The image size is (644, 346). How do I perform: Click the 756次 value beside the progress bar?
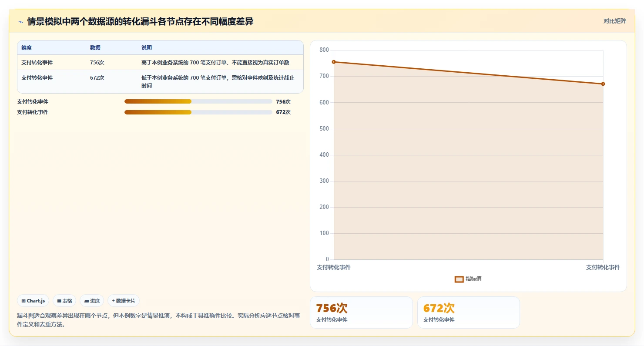[283, 102]
